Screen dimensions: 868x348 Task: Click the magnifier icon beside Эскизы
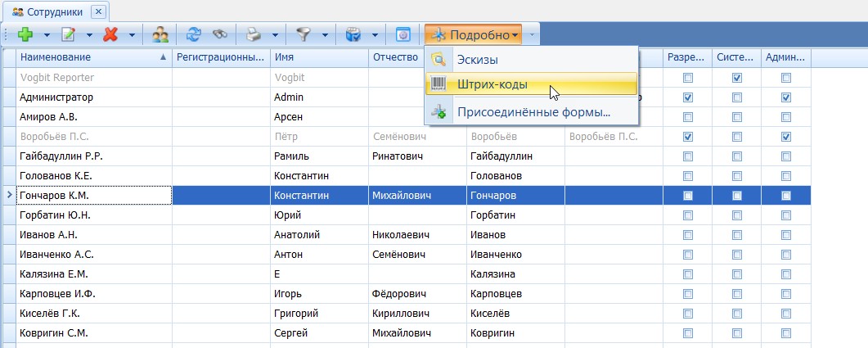click(x=438, y=59)
